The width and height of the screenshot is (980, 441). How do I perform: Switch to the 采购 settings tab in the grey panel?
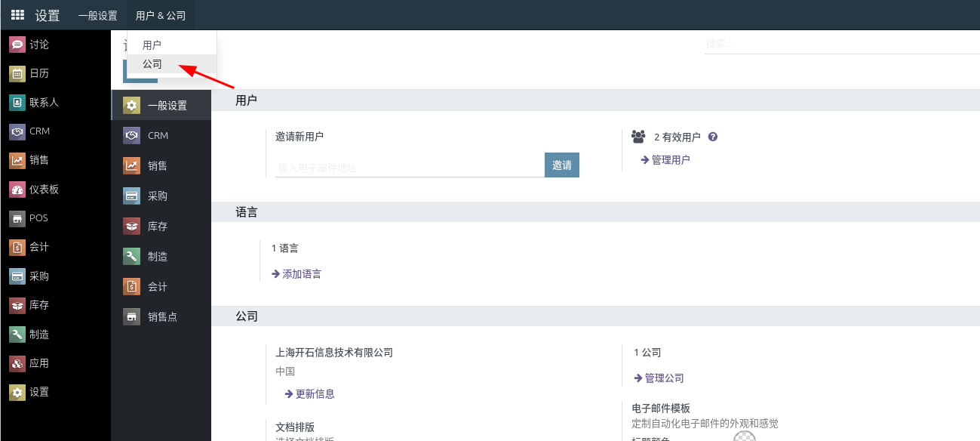coord(161,196)
